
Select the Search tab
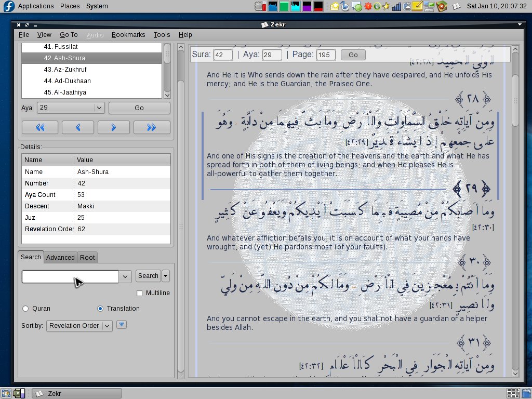pos(31,257)
